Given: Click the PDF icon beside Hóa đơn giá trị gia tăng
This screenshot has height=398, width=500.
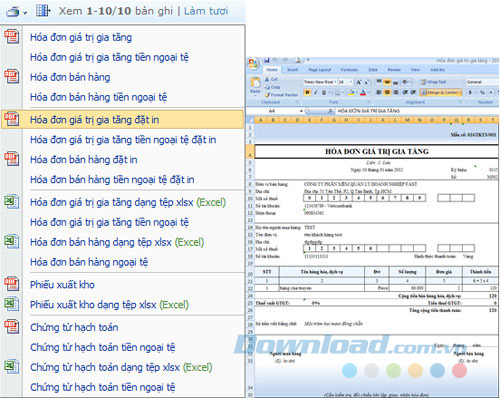Looking at the screenshot, I should (x=11, y=37).
